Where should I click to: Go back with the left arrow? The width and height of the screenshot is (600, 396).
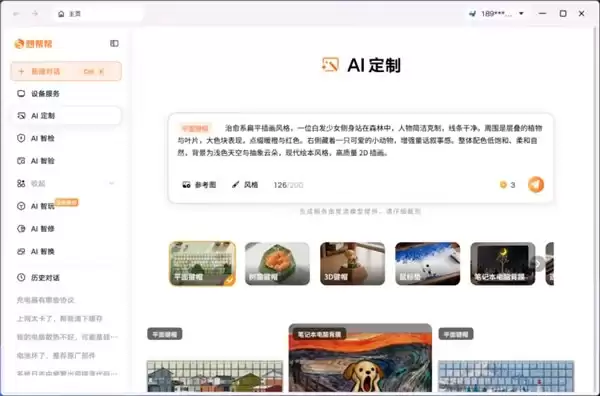pyautogui.click(x=16, y=14)
